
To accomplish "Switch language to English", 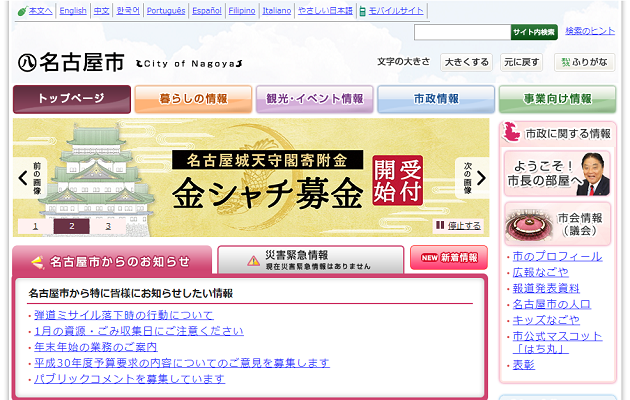I will tap(73, 11).
